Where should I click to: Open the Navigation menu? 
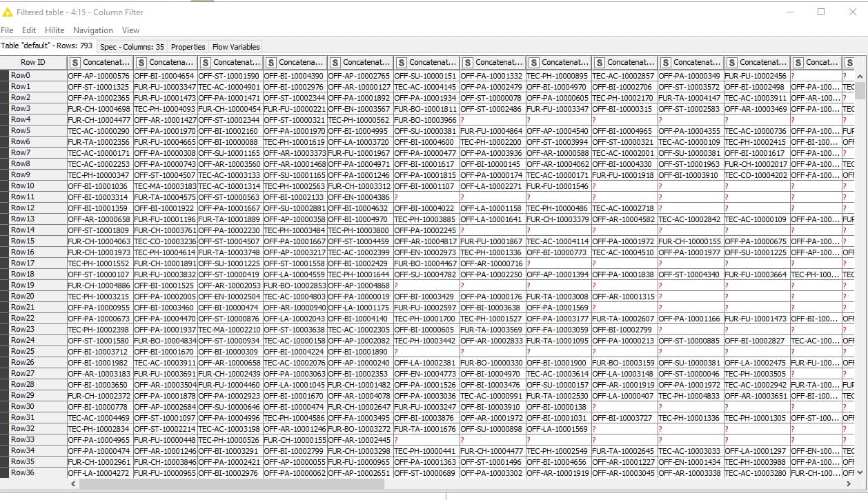point(93,30)
